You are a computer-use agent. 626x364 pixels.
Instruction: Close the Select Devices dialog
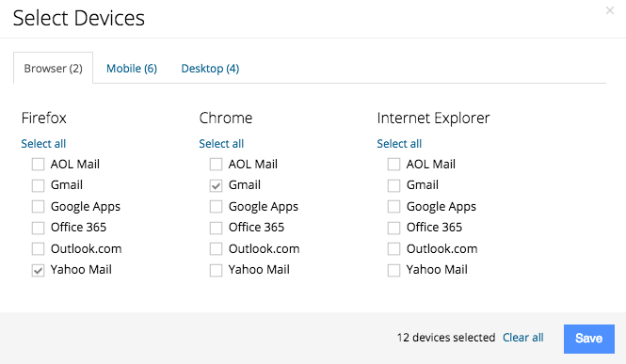tap(610, 10)
